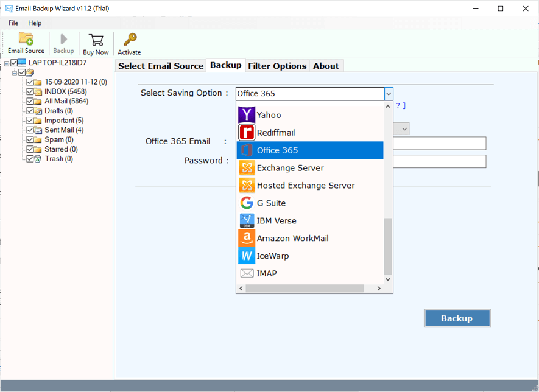Collapse the LAPTOP-IL218ID7 tree node
Viewport: 539px width, 392px height.
coord(6,63)
